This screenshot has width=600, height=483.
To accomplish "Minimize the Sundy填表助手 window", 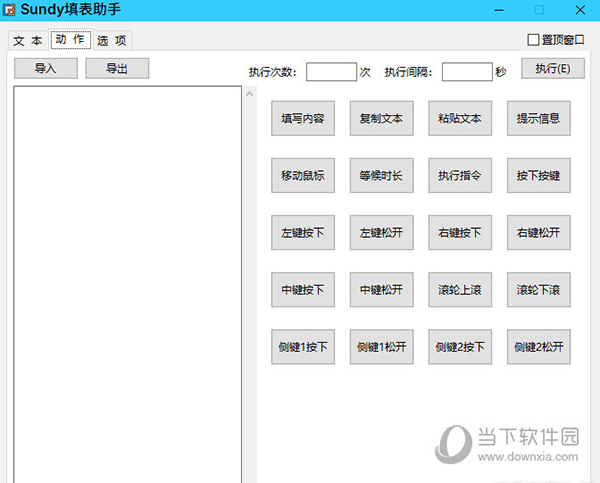I will [499, 10].
